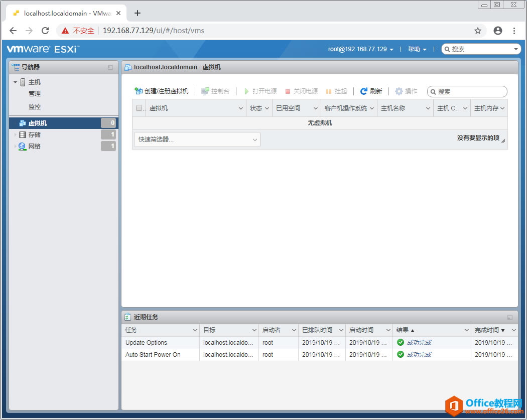This screenshot has width=527, height=420.
Task: Open a new browser tab with plus
Action: tap(138, 13)
